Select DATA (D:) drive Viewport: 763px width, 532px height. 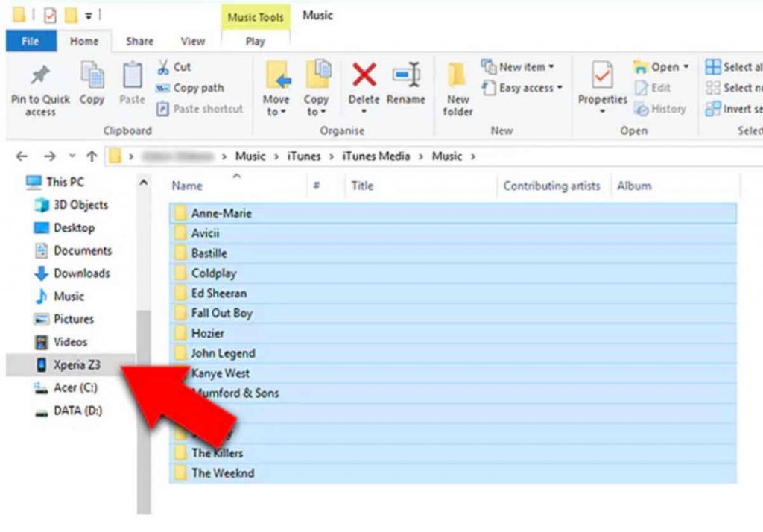[68, 411]
